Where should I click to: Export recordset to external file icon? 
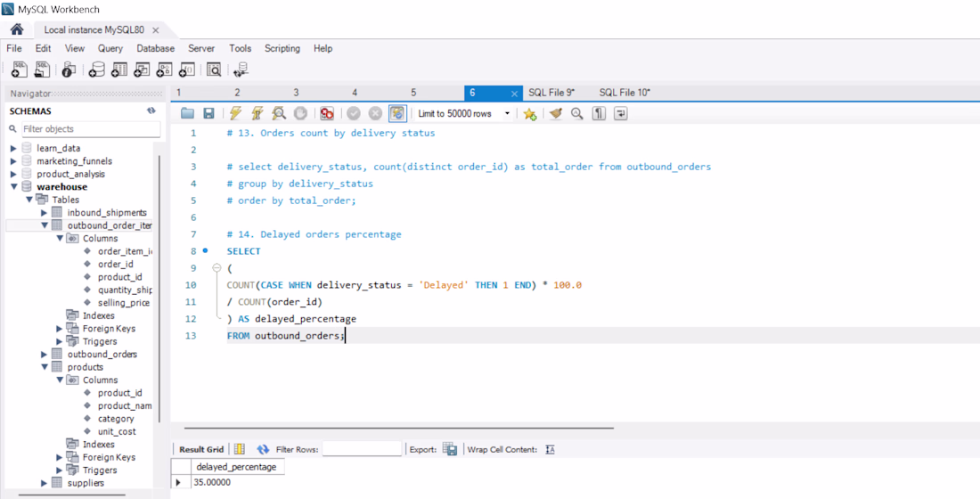point(449,449)
